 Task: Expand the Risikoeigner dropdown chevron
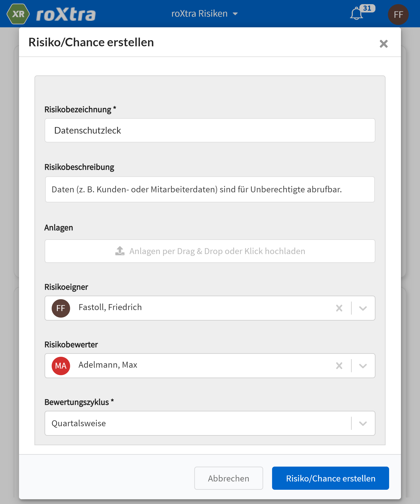click(x=363, y=308)
